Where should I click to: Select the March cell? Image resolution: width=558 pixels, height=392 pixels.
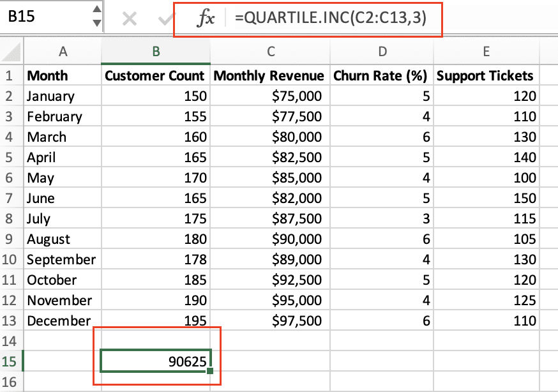coord(63,137)
